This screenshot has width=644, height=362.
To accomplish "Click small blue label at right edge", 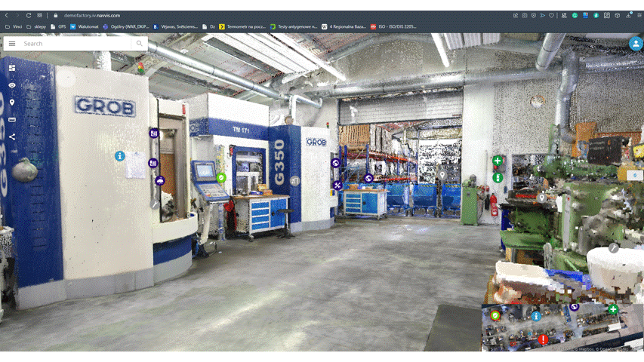I will [634, 175].
